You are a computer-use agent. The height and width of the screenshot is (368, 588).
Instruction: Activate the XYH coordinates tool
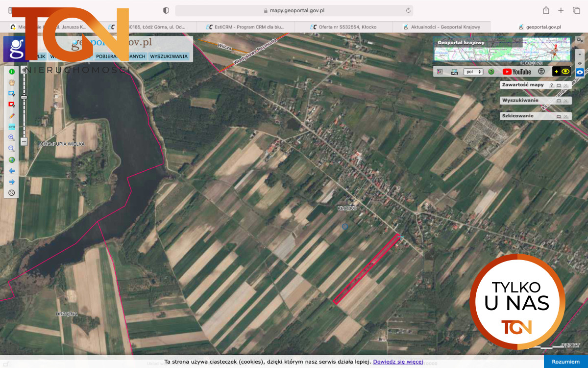point(11,127)
